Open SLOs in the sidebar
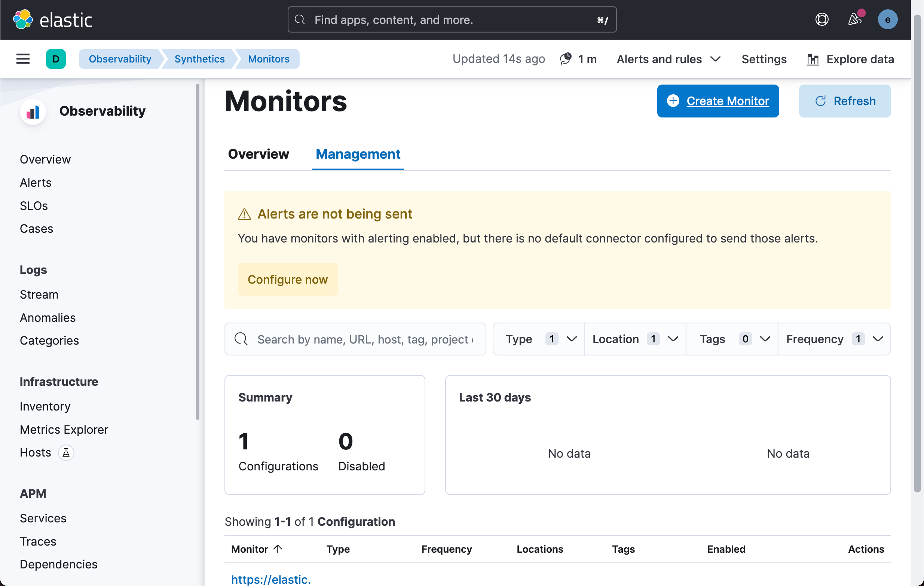Image resolution: width=924 pixels, height=586 pixels. pos(34,206)
